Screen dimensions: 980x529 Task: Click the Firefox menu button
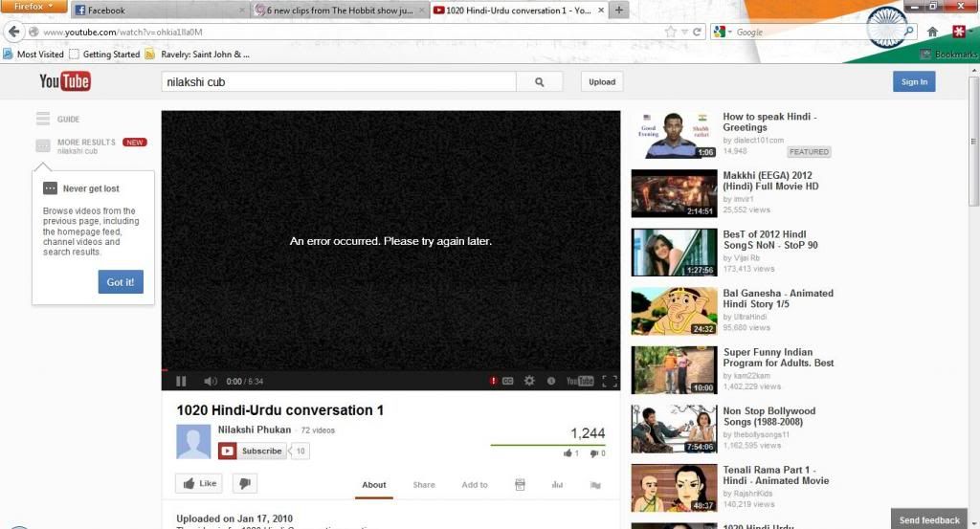tap(33, 7)
